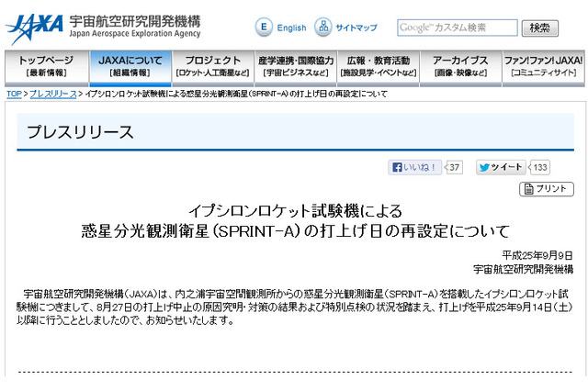Click the Twitter ツイート button

pos(501,167)
